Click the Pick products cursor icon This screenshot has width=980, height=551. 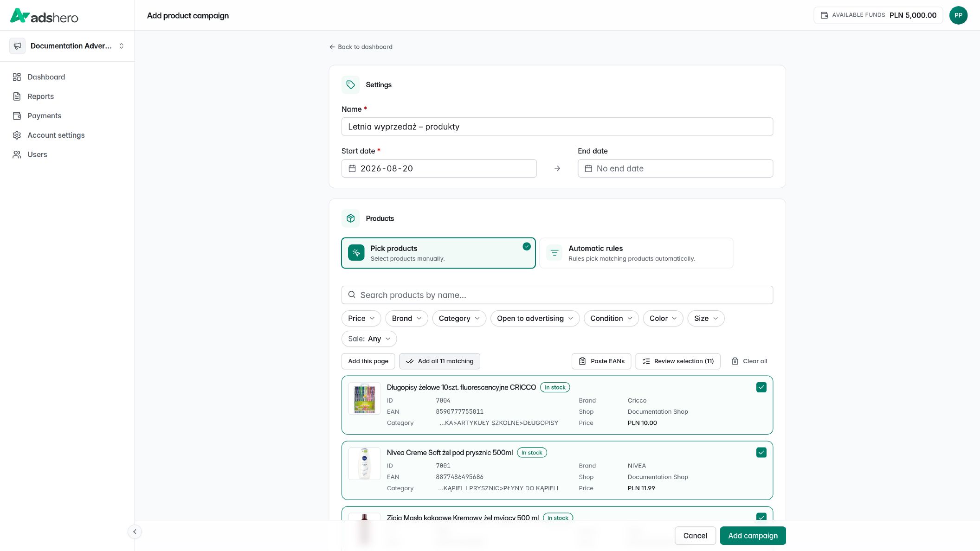pos(356,253)
